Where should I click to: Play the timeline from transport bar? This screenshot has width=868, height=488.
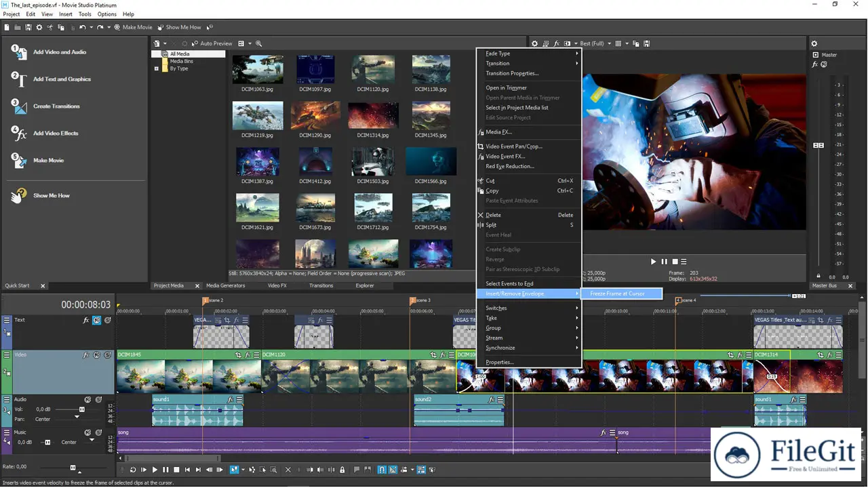(155, 469)
